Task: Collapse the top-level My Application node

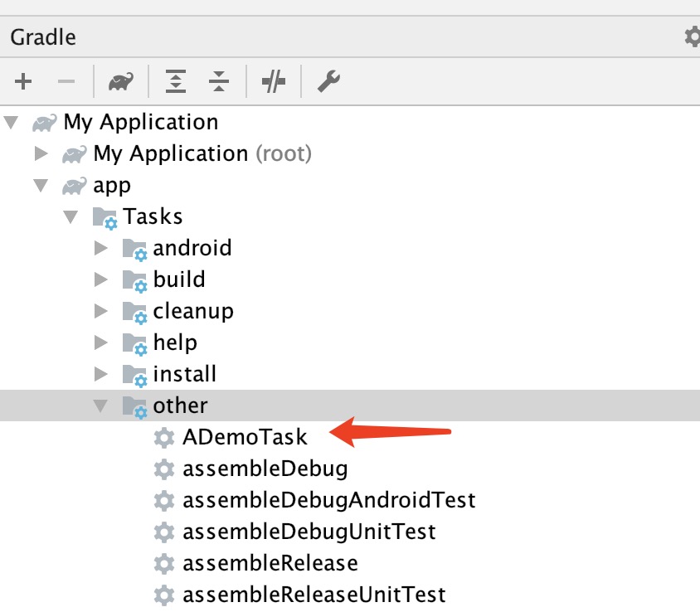Action: point(11,123)
